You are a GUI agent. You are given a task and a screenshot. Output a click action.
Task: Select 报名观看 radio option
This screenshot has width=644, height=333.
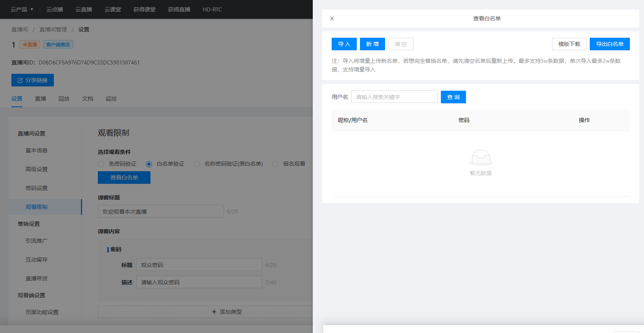click(275, 164)
